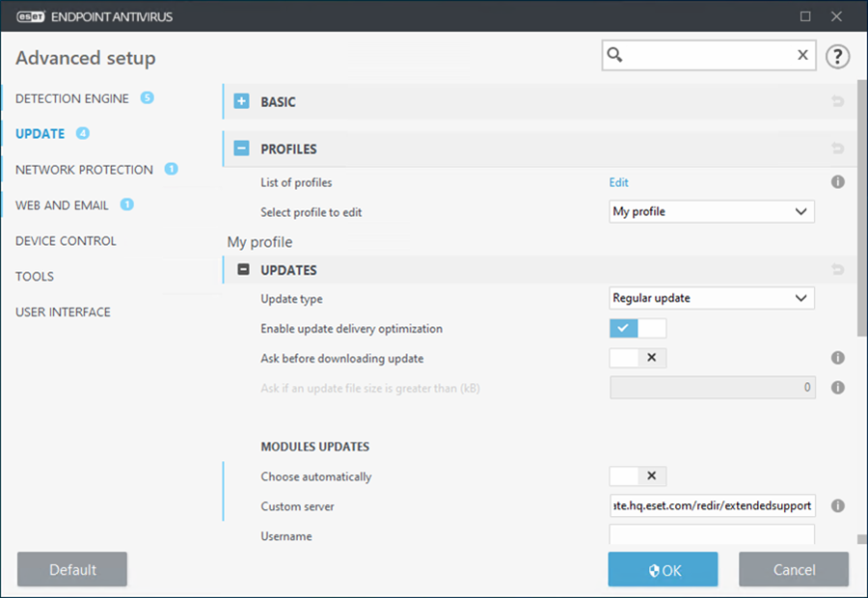Click the revert icon beside PROFILES section
The width and height of the screenshot is (868, 598).
pyautogui.click(x=838, y=149)
